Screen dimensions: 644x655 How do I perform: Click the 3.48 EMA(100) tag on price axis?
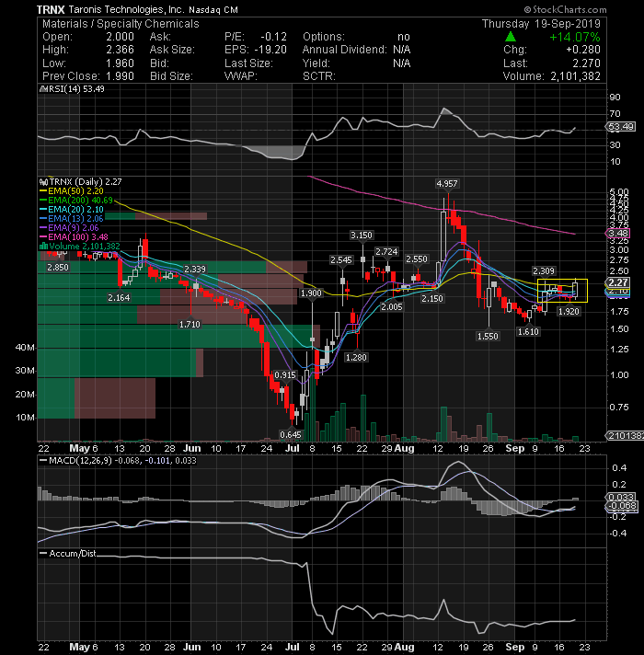pos(618,234)
